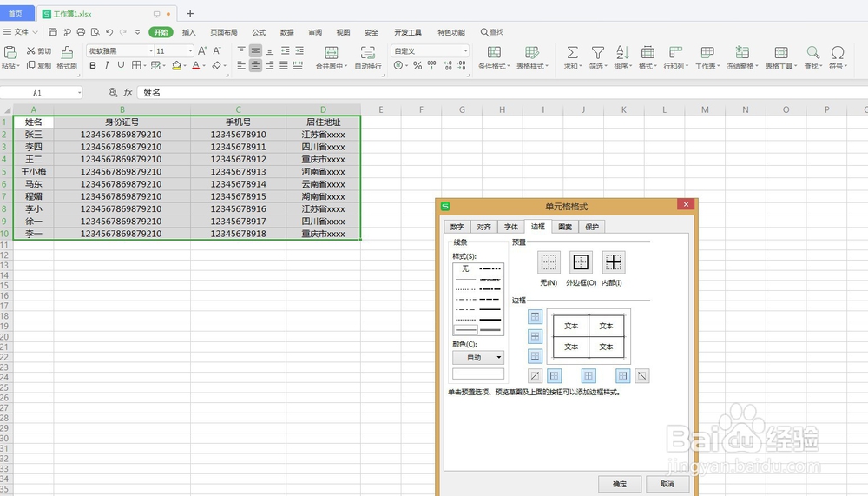The height and width of the screenshot is (496, 868).
Task: Click the Rows and Columns (行和列) icon
Action: 675,53
